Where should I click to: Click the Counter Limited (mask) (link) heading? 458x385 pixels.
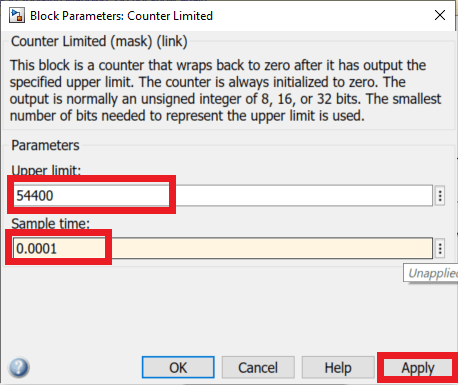(99, 41)
